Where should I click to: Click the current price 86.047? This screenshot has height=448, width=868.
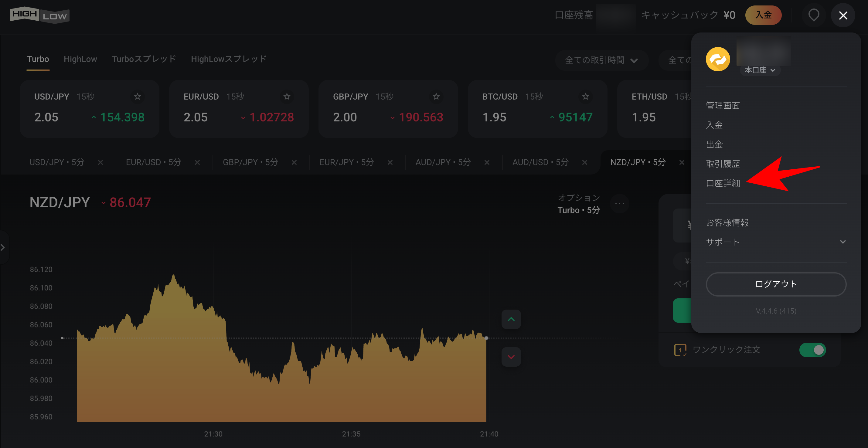130,202
